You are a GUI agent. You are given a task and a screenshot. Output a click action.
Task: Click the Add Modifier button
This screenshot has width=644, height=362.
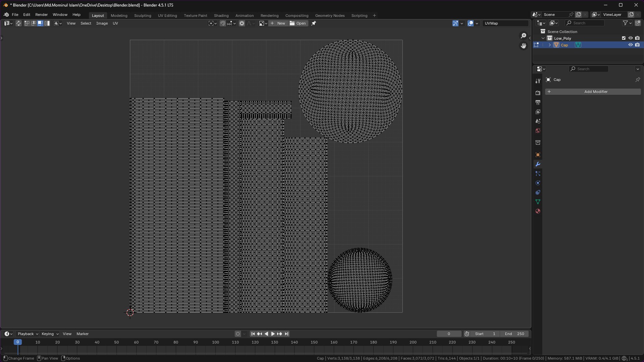coord(593,92)
